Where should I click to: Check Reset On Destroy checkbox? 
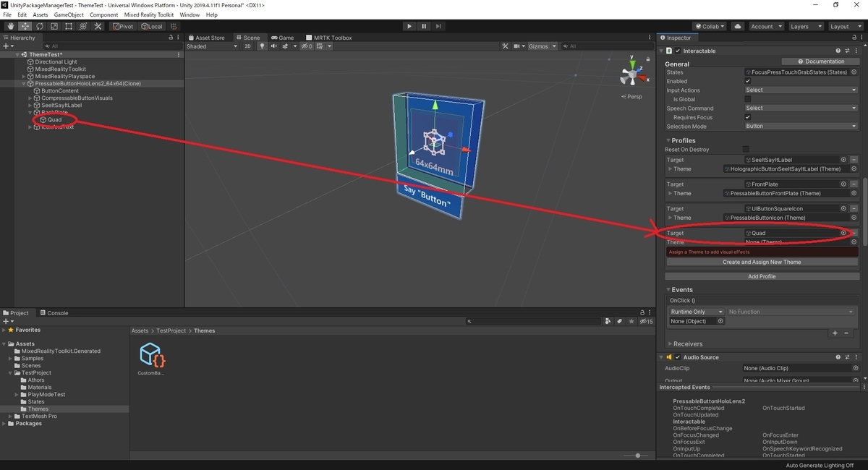(747, 150)
